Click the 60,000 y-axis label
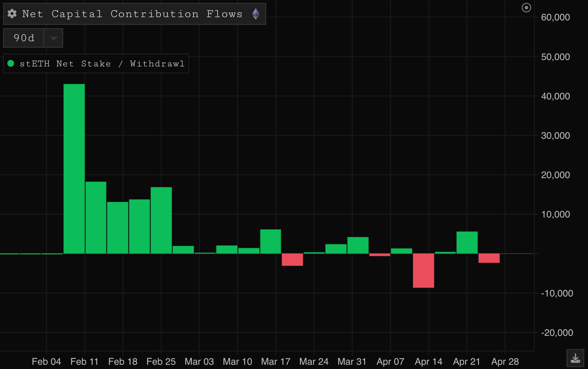The width and height of the screenshot is (588, 369). click(x=555, y=17)
